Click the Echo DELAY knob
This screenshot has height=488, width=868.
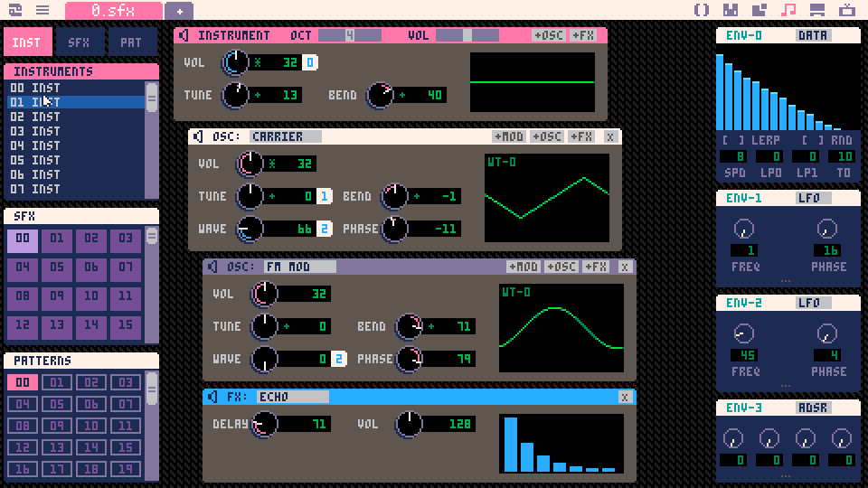coord(264,425)
